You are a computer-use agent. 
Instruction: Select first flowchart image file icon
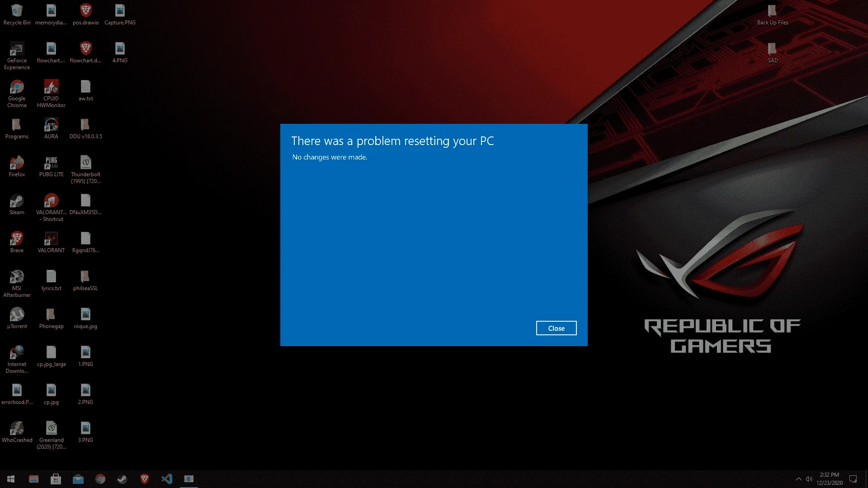point(51,53)
